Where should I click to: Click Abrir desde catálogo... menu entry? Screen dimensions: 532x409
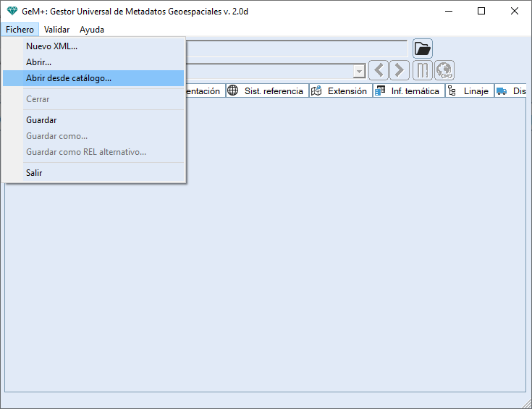pos(69,78)
